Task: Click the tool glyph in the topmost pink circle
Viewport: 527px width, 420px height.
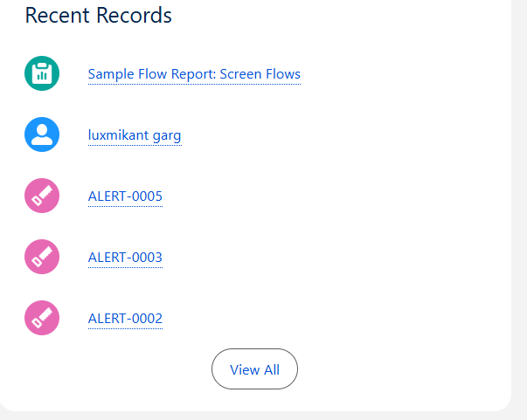Action: click(43, 196)
